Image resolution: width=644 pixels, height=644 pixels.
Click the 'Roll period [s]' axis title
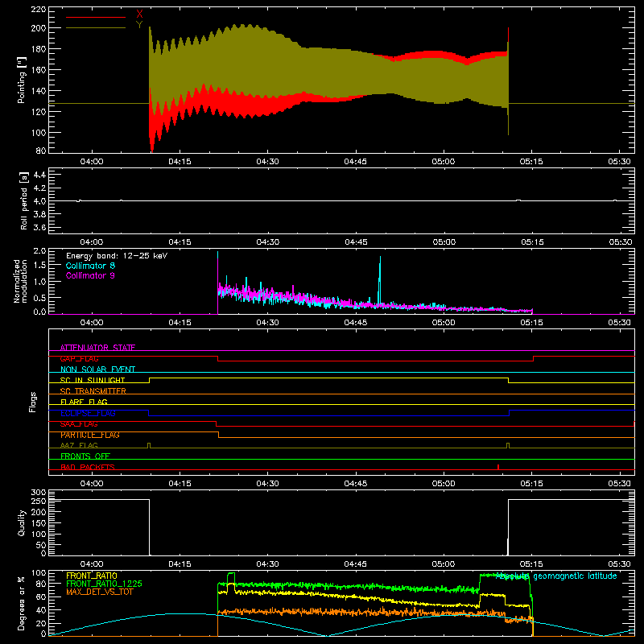click(23, 200)
